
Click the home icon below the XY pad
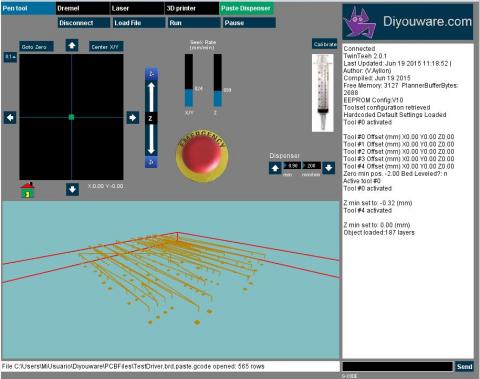[28, 190]
